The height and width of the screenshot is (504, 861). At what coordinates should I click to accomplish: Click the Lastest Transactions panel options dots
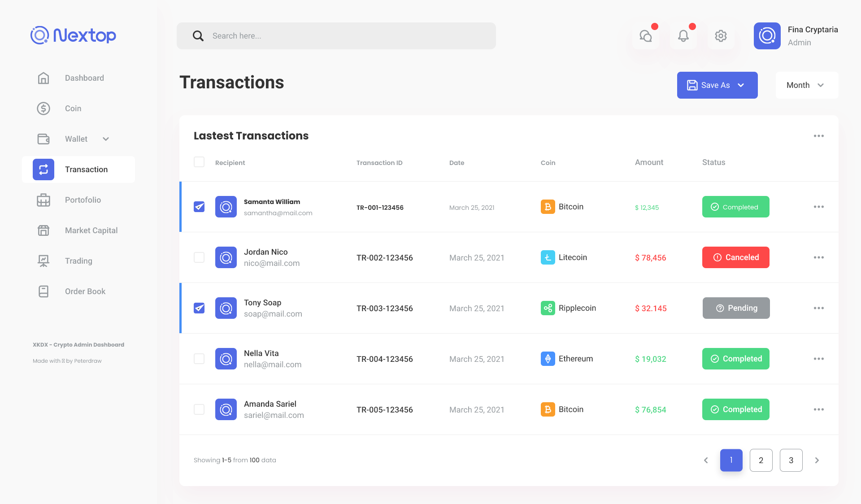click(818, 136)
